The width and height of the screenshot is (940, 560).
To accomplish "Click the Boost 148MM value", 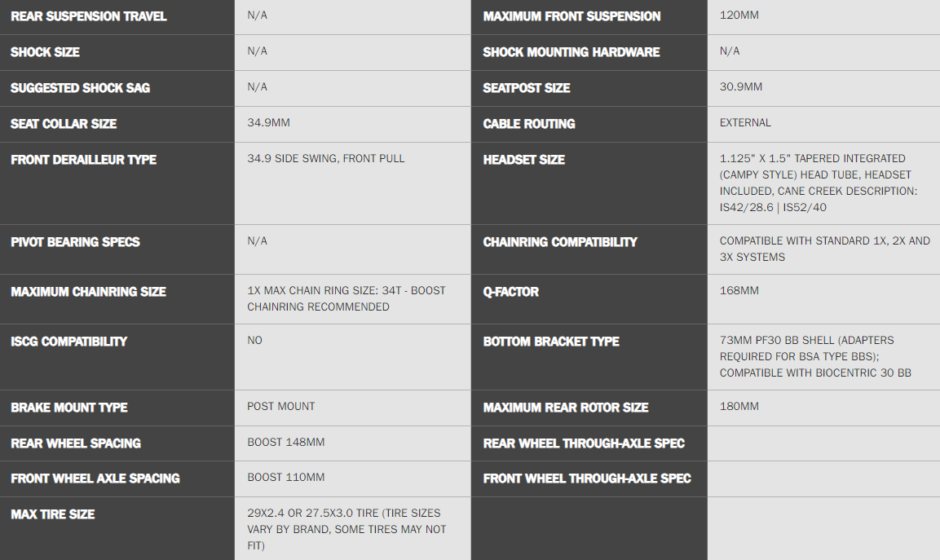I will (x=286, y=443).
